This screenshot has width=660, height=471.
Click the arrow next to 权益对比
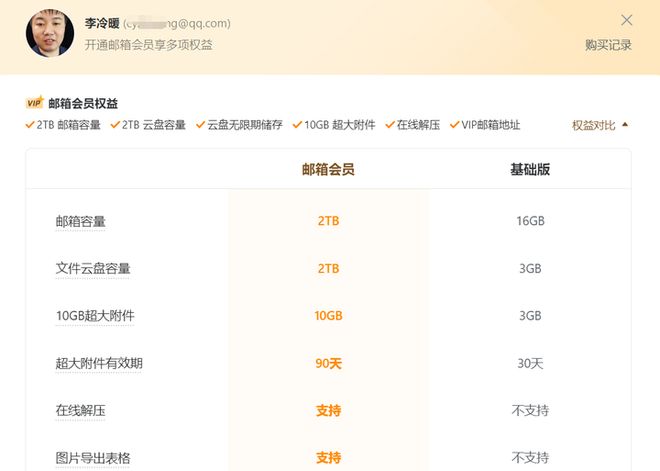point(625,125)
